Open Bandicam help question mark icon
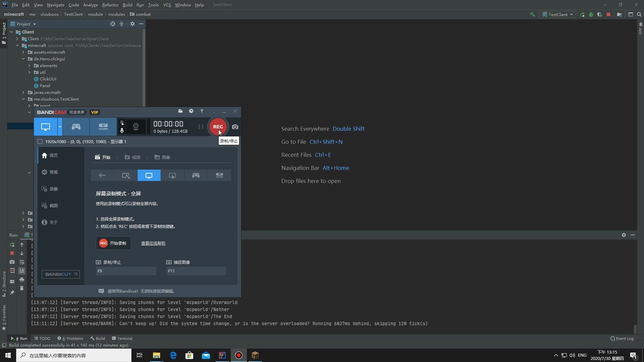This screenshot has height=362, width=644. pyautogui.click(x=202, y=111)
